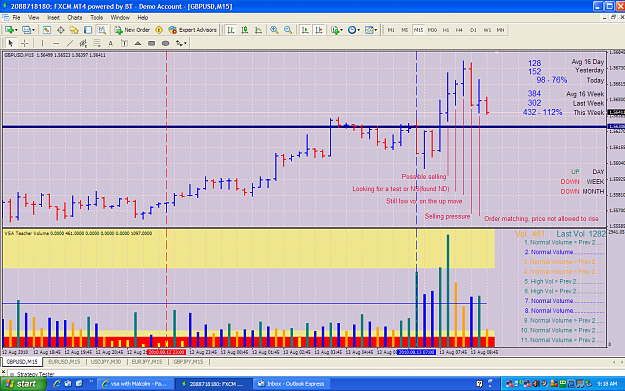Open the Profiles toolbar icon
Viewport: 625px width, 391px height.
pos(26,30)
